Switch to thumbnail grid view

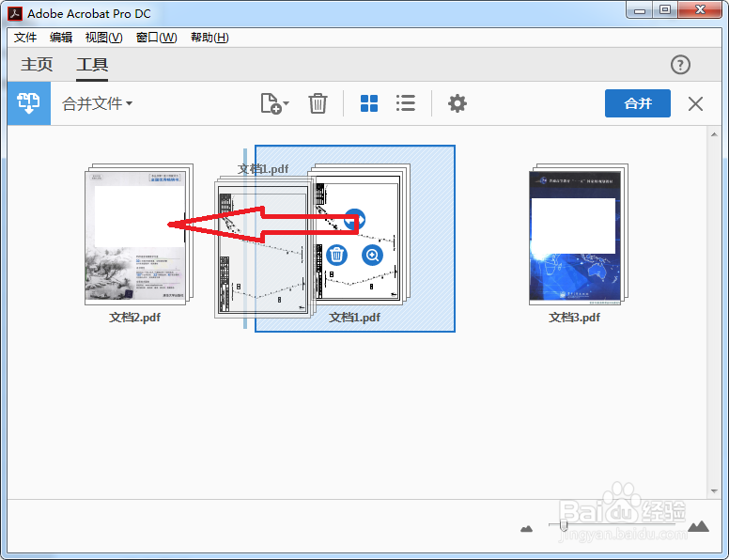coord(369,103)
